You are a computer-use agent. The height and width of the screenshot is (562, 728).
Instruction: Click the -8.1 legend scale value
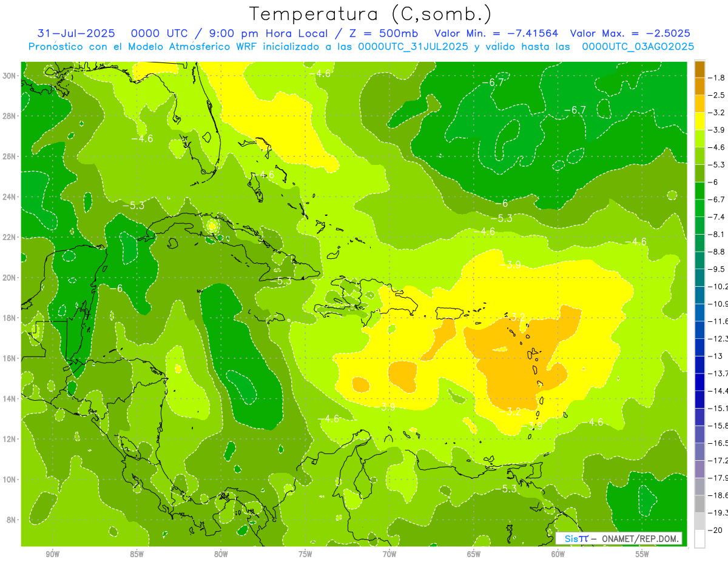pyautogui.click(x=716, y=234)
